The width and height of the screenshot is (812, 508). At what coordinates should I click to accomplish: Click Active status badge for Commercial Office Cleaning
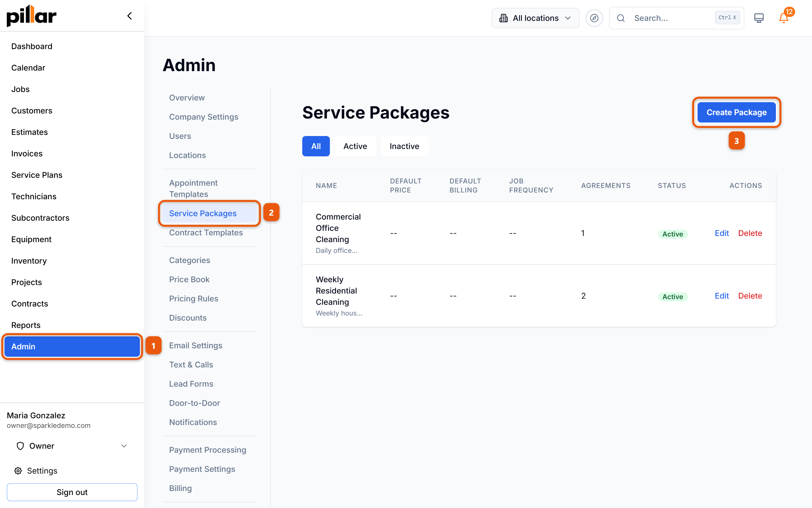pos(672,234)
